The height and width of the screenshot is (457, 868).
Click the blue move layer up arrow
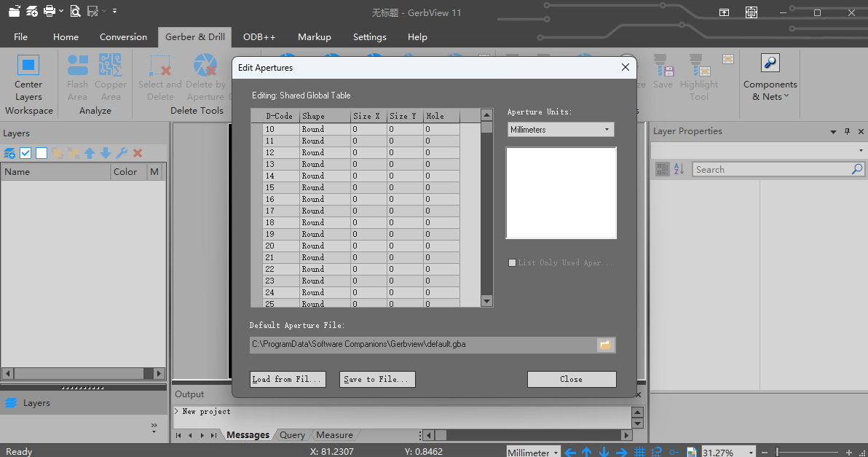[90, 153]
